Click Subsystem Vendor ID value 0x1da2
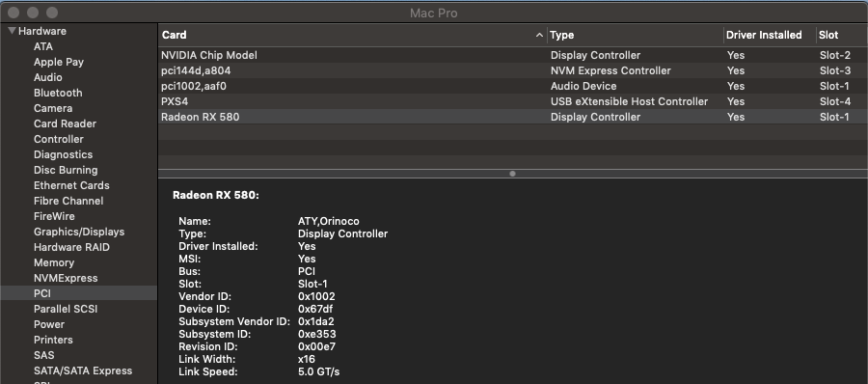Image resolution: width=868 pixels, height=384 pixels. click(315, 321)
